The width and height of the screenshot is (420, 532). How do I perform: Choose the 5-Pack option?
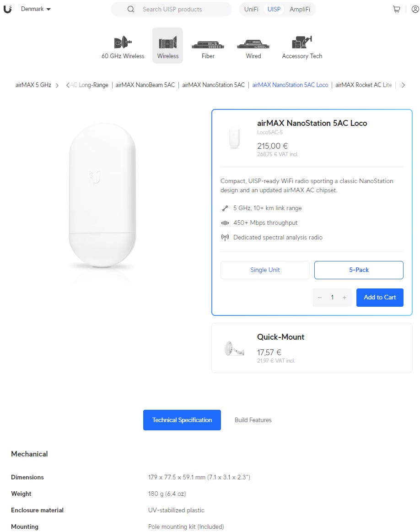click(359, 270)
